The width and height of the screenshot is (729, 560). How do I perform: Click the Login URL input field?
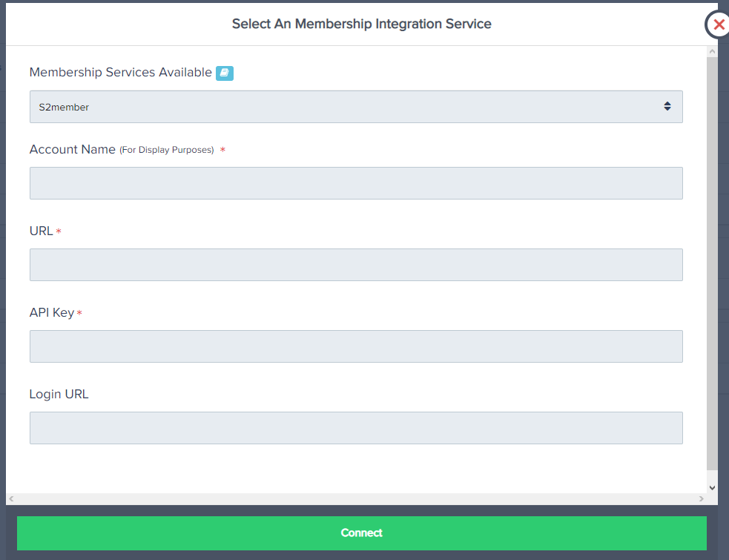355,428
